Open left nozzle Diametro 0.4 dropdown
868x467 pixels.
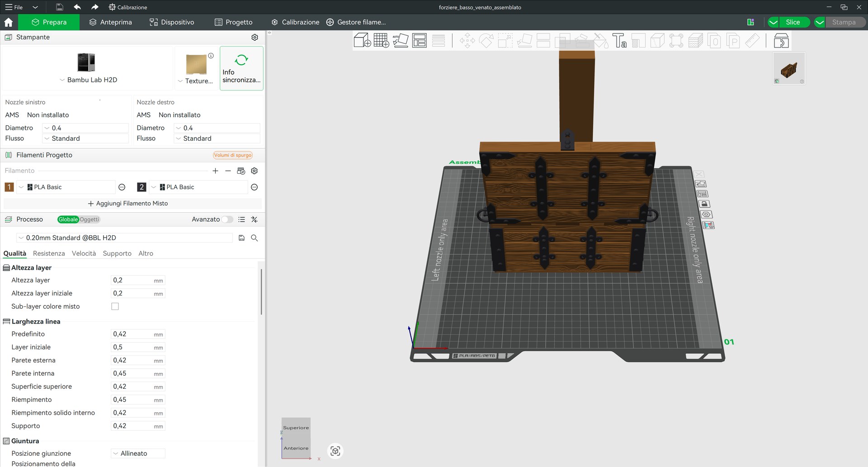(85, 128)
